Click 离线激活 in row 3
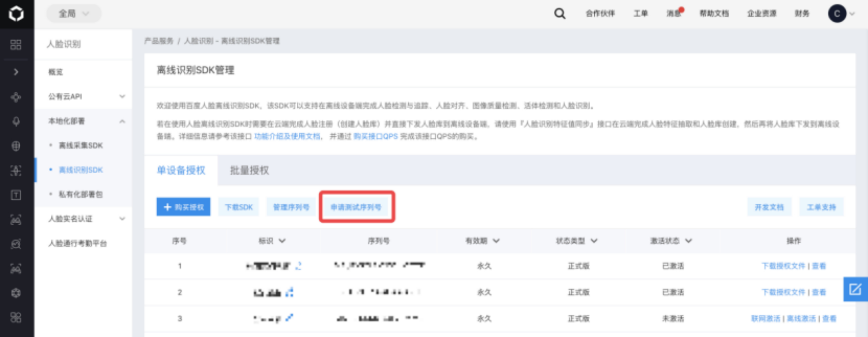The height and width of the screenshot is (337, 868). [801, 318]
